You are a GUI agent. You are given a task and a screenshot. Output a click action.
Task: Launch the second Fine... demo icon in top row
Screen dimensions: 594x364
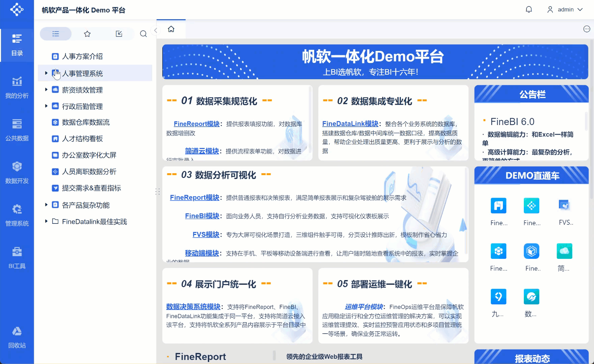(x=532, y=206)
